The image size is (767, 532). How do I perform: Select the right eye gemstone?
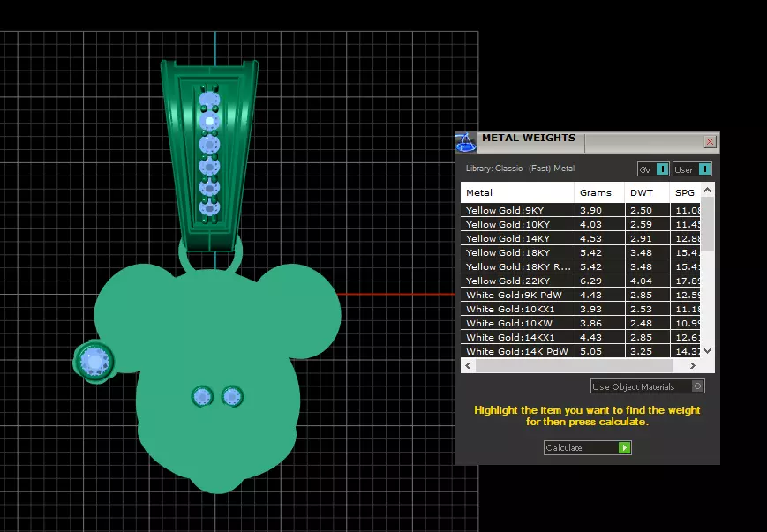pyautogui.click(x=232, y=396)
